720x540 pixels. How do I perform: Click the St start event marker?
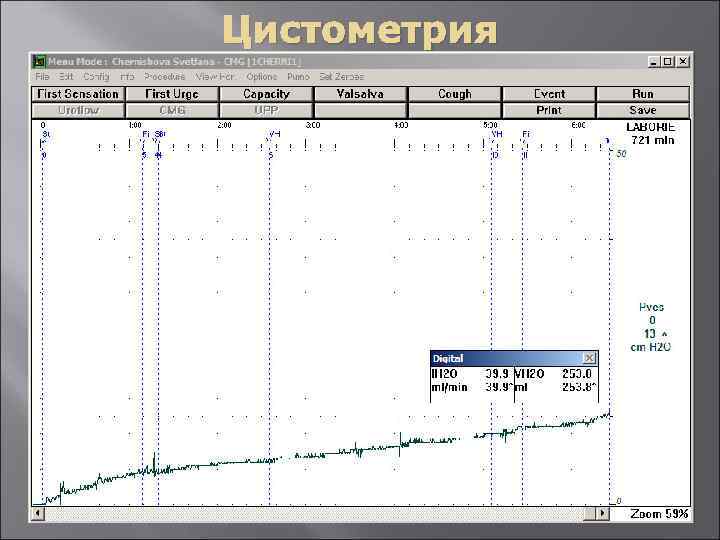(45, 134)
